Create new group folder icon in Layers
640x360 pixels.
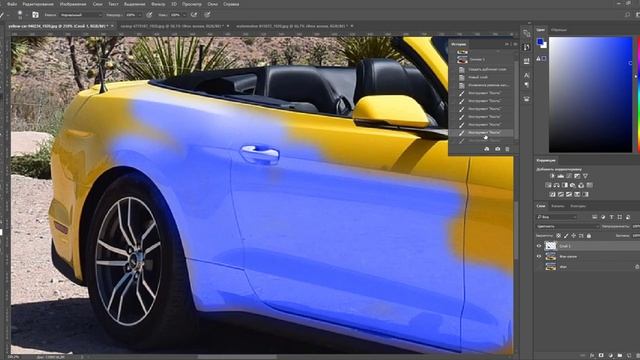(x=620, y=356)
